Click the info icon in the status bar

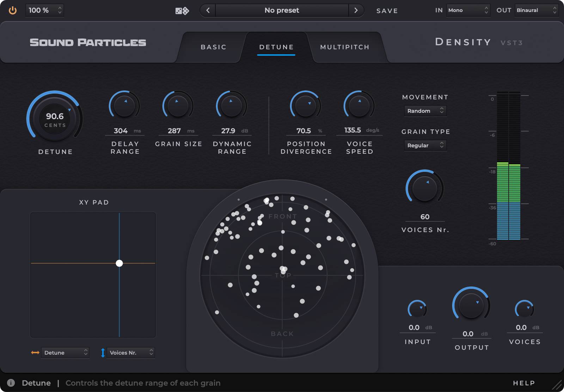coord(11,383)
